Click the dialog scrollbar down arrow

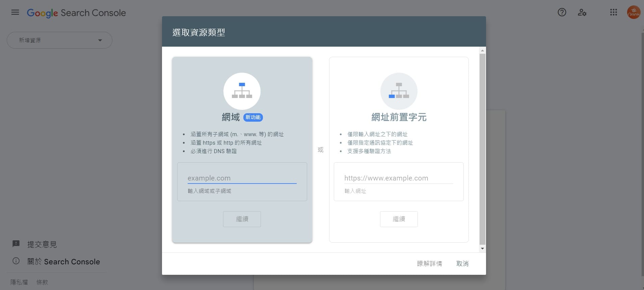coord(482,248)
